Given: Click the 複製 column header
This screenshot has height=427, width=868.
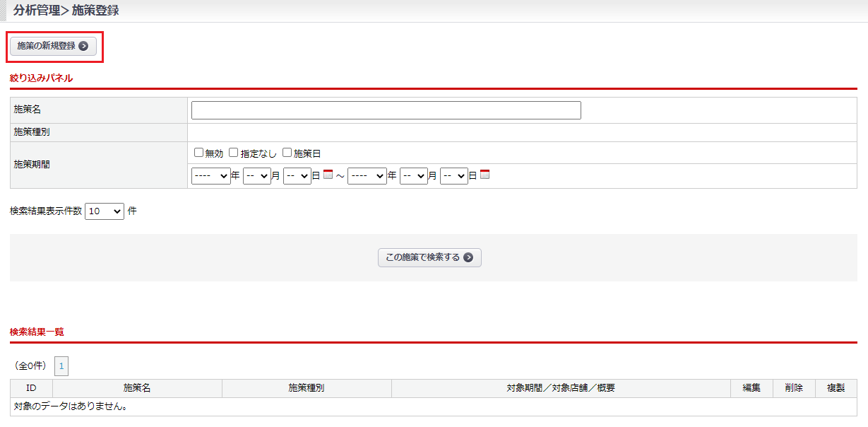Looking at the screenshot, I should coord(836,388).
